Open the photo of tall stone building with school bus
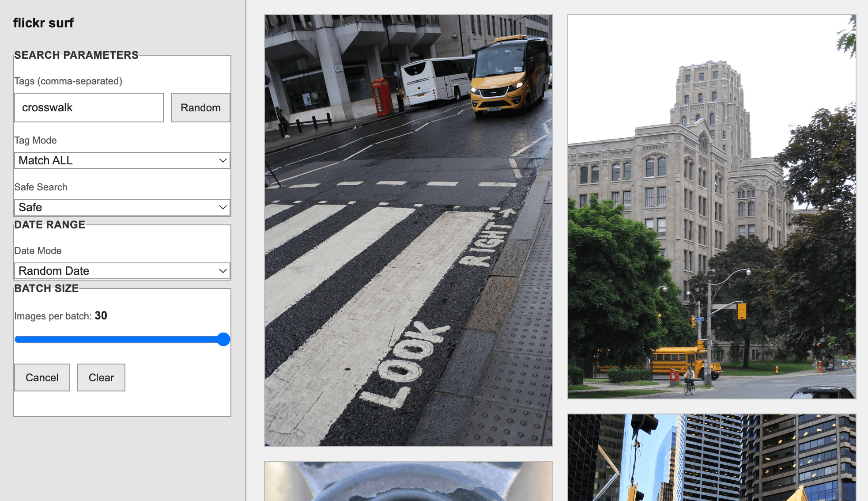Viewport: 868px width, 501px height. pyautogui.click(x=712, y=206)
